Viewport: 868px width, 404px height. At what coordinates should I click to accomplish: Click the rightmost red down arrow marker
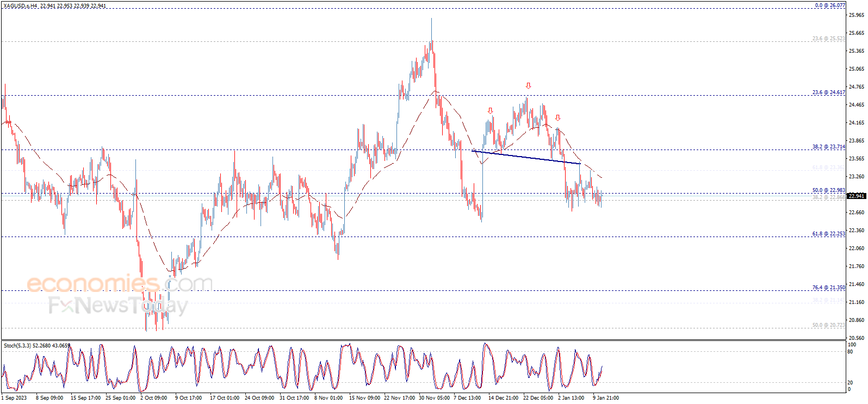pyautogui.click(x=557, y=117)
